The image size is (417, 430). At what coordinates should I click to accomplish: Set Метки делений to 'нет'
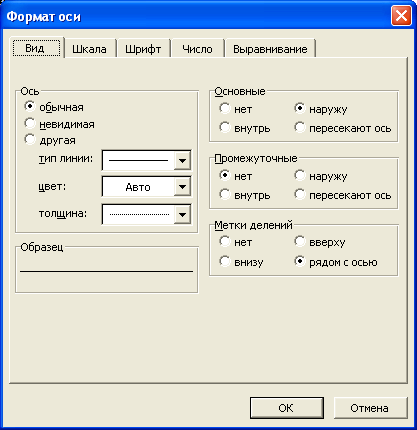click(x=225, y=242)
